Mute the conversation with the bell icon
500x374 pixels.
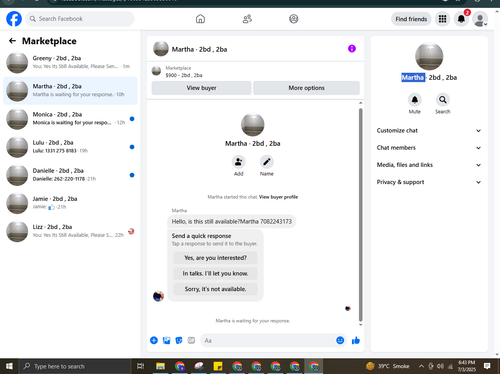pos(415,100)
